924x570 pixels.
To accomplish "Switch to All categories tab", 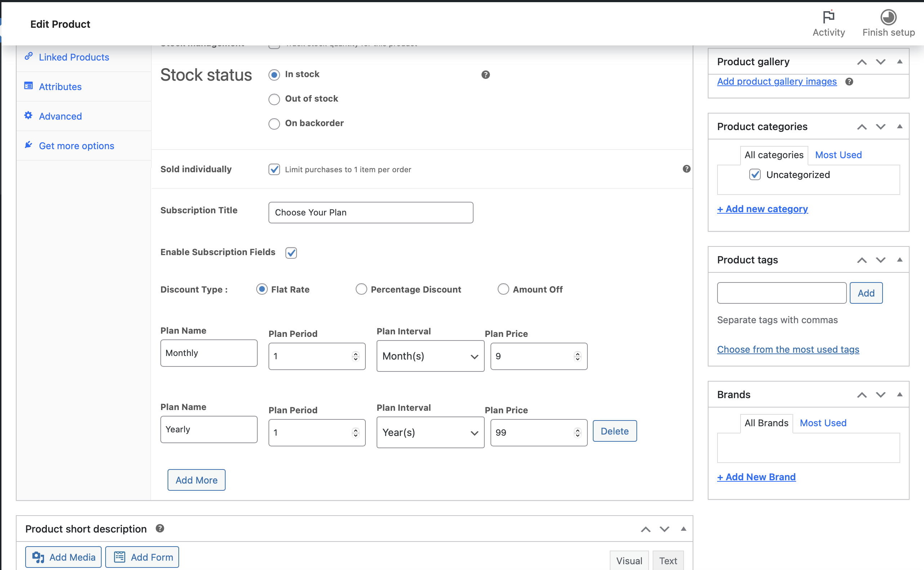I will (x=774, y=155).
